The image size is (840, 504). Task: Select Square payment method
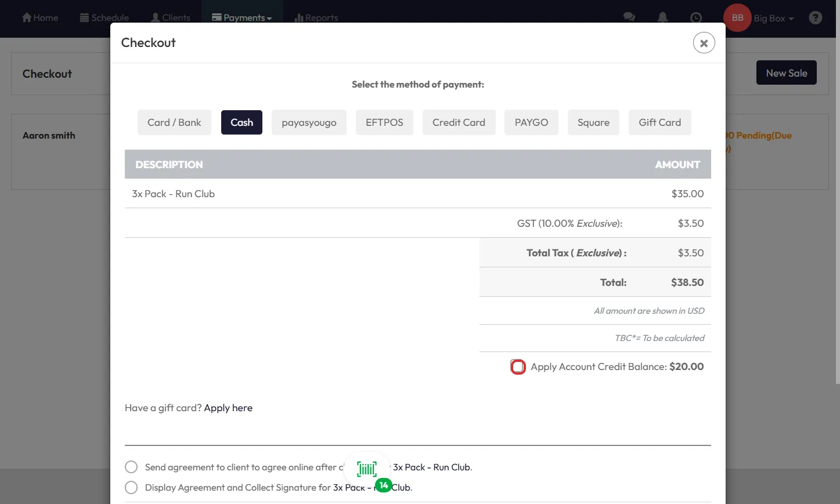tap(593, 122)
